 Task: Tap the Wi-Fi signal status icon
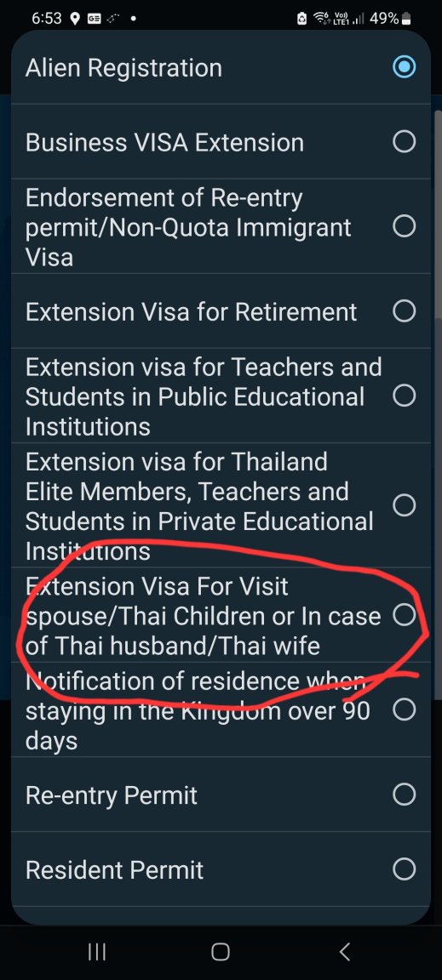pyautogui.click(x=322, y=18)
